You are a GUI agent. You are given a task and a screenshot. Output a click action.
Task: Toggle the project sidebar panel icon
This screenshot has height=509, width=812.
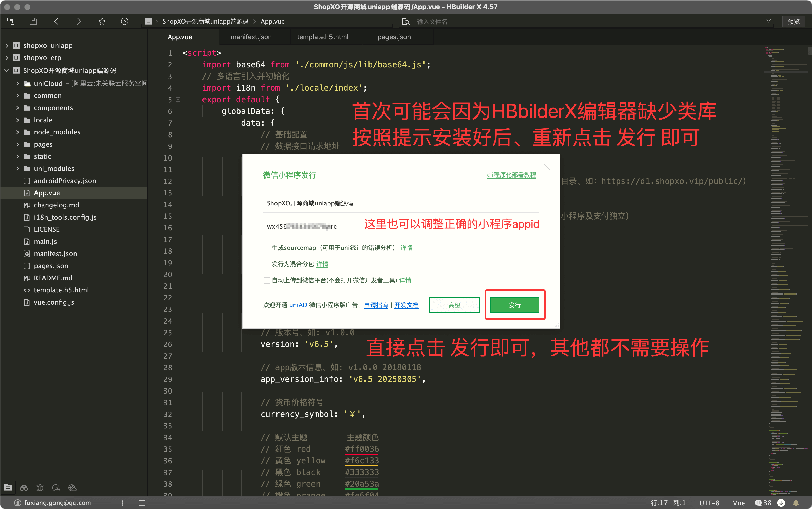pyautogui.click(x=11, y=22)
